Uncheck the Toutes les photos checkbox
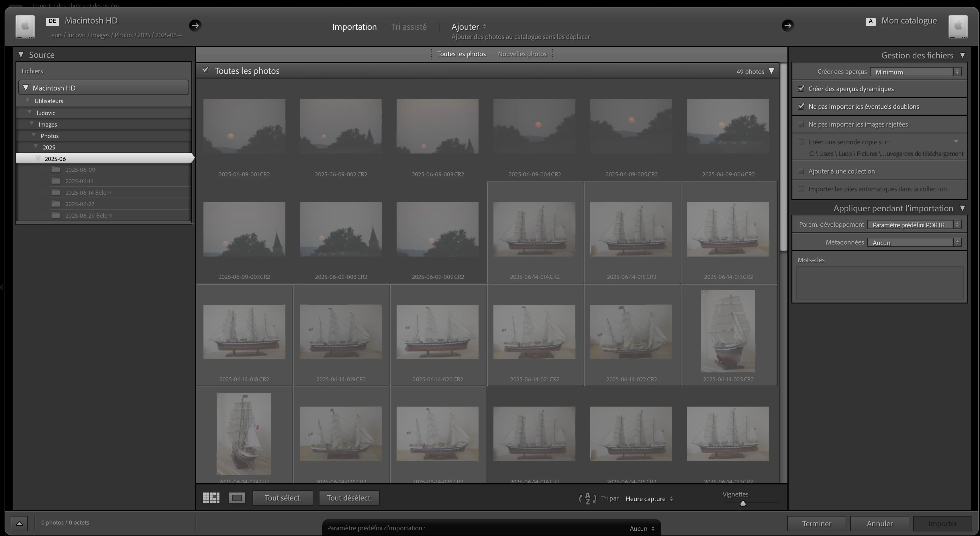The image size is (980, 536). click(x=205, y=70)
